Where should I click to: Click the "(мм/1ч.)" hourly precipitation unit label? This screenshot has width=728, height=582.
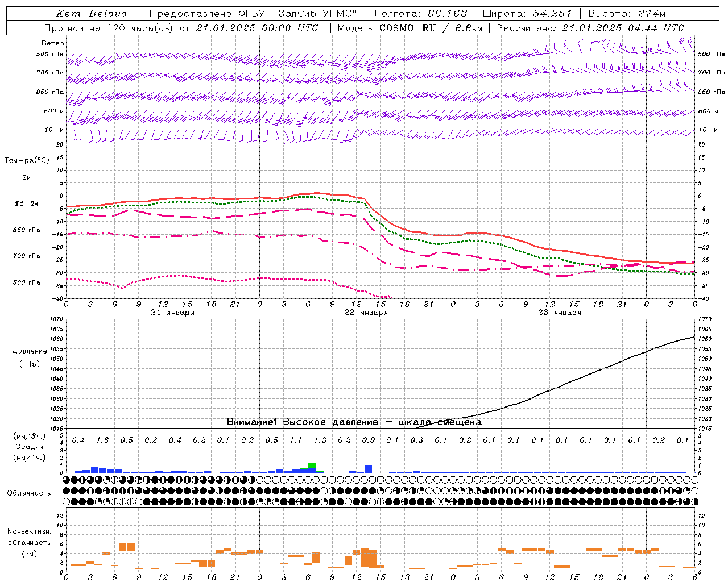[x=30, y=458]
